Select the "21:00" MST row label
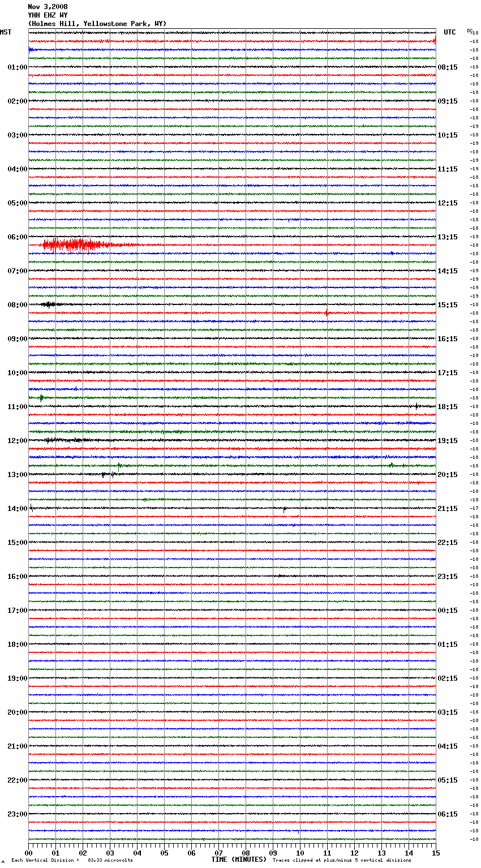The width and height of the screenshot is (481, 868). tap(18, 746)
